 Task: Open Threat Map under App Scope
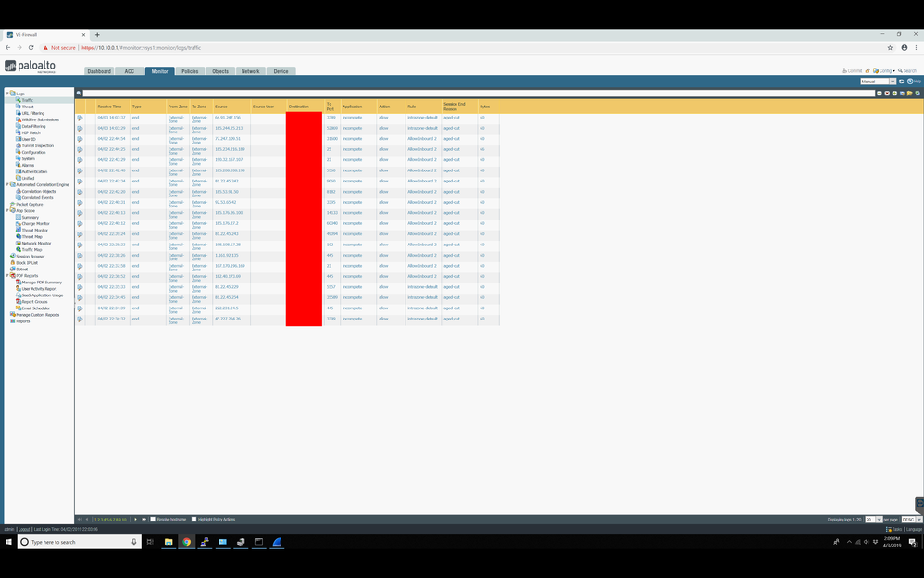31,236
